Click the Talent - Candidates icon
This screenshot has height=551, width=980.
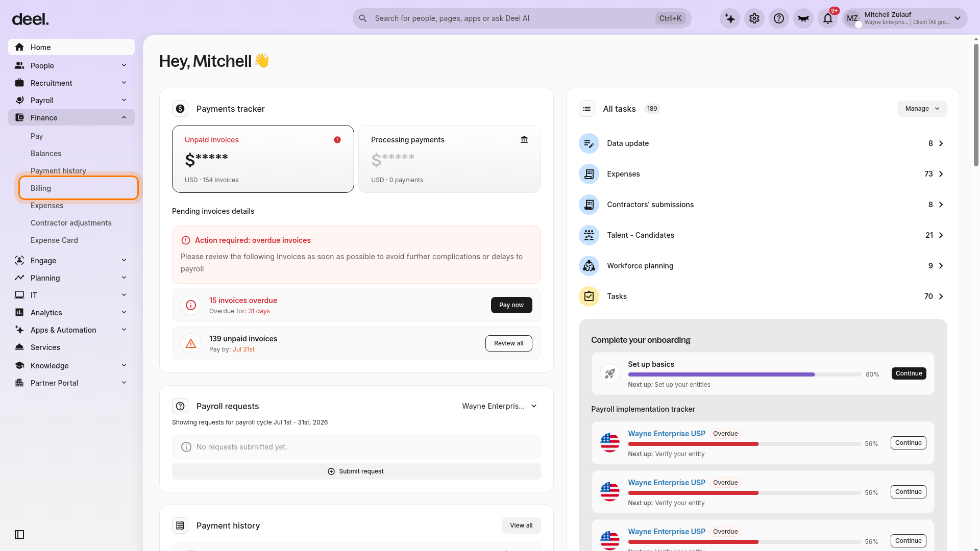[x=589, y=235]
